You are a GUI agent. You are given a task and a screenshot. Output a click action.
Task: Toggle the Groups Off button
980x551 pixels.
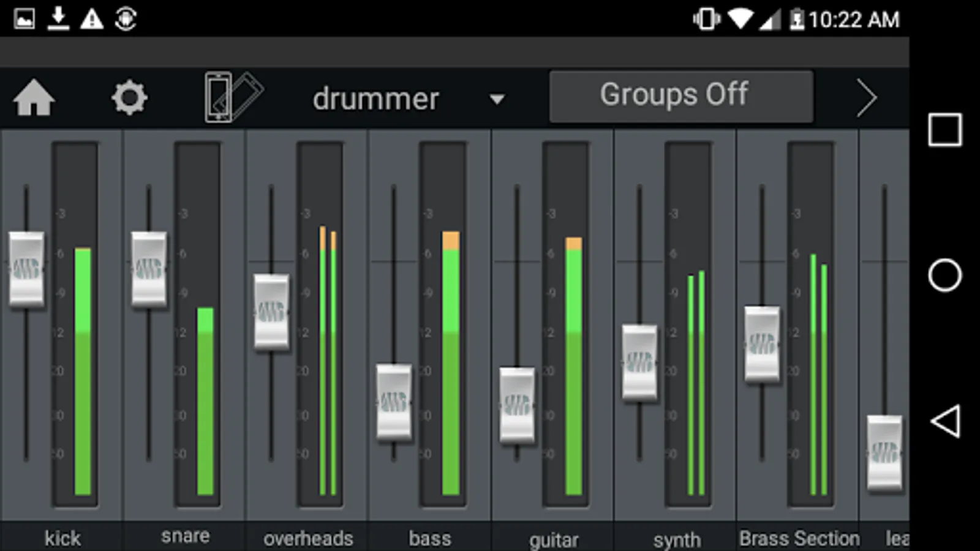681,96
